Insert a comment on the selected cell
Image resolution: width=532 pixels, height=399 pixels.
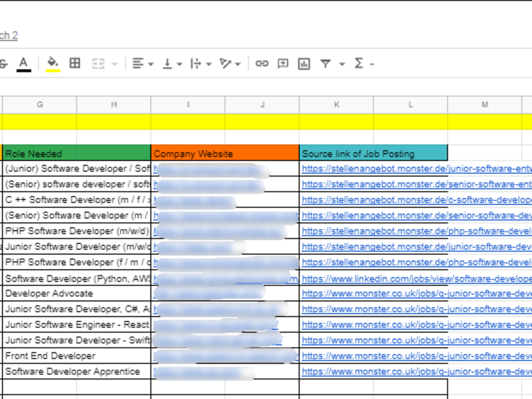282,63
